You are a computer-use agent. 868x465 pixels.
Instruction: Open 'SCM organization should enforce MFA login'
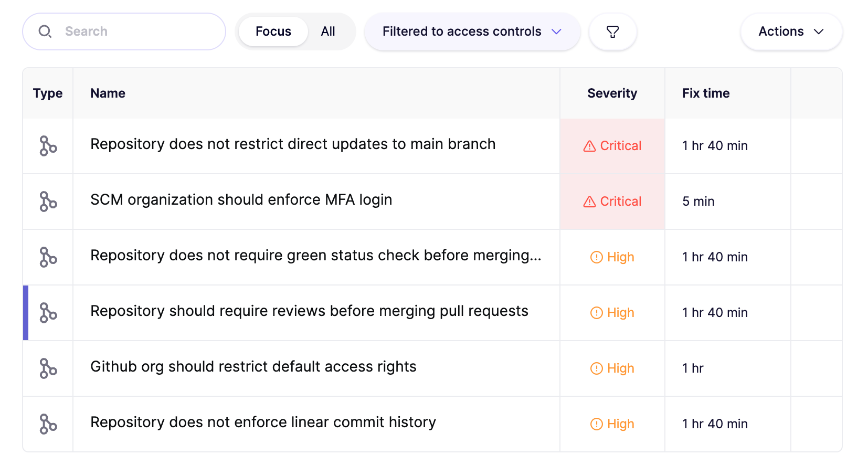click(x=241, y=199)
